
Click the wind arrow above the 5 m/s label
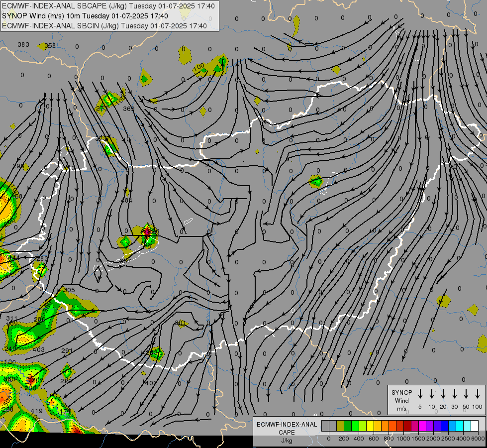[420, 393]
